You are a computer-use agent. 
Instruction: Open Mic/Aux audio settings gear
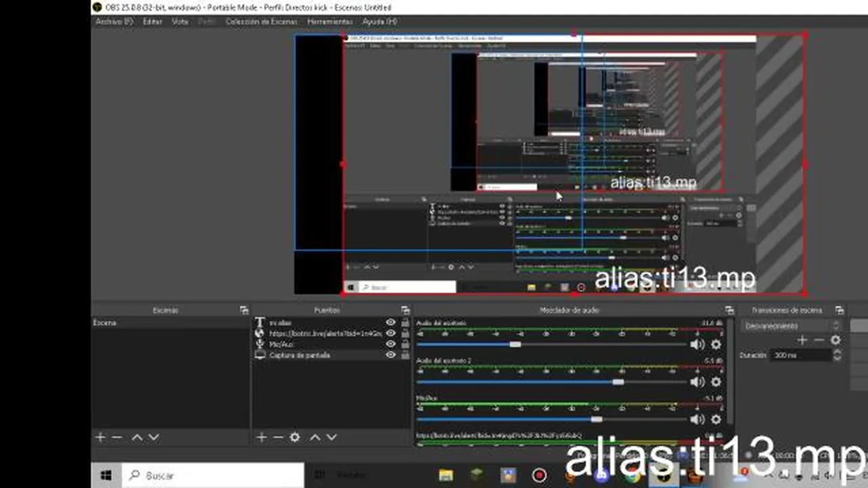pyautogui.click(x=715, y=419)
